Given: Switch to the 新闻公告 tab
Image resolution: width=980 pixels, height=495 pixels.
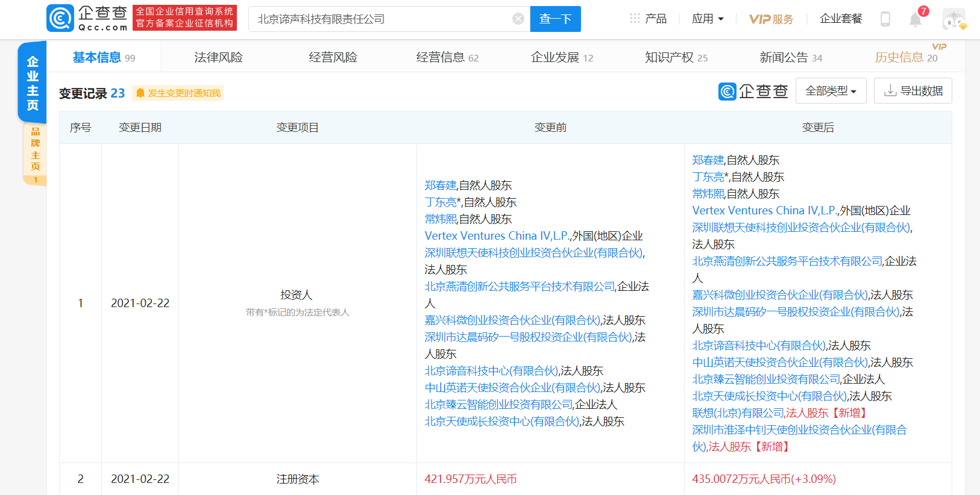Looking at the screenshot, I should pyautogui.click(x=791, y=57).
